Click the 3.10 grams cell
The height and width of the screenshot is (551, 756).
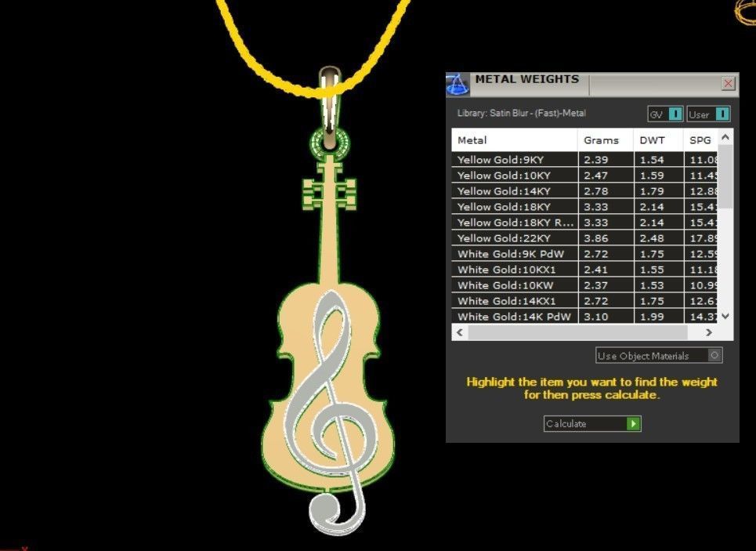(606, 317)
